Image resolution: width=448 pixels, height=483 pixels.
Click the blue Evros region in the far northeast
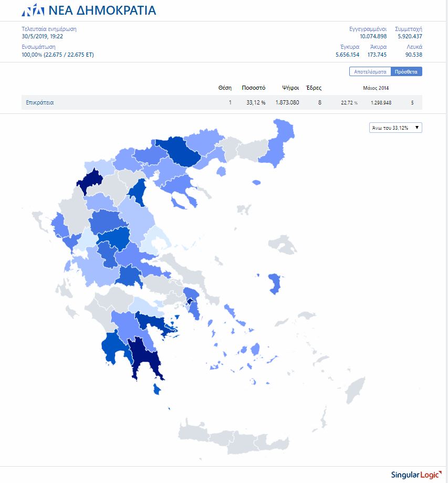(x=277, y=142)
